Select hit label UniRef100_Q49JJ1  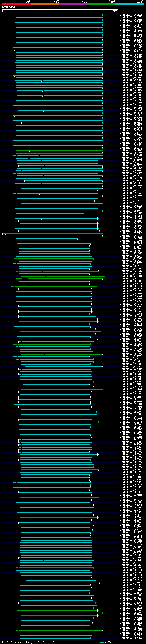point(131,304)
